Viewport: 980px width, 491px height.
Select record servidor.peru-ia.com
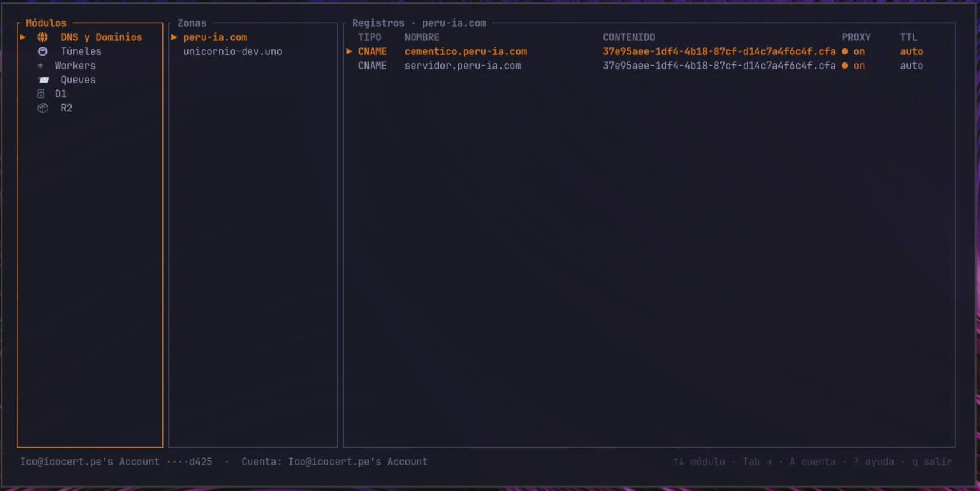462,66
